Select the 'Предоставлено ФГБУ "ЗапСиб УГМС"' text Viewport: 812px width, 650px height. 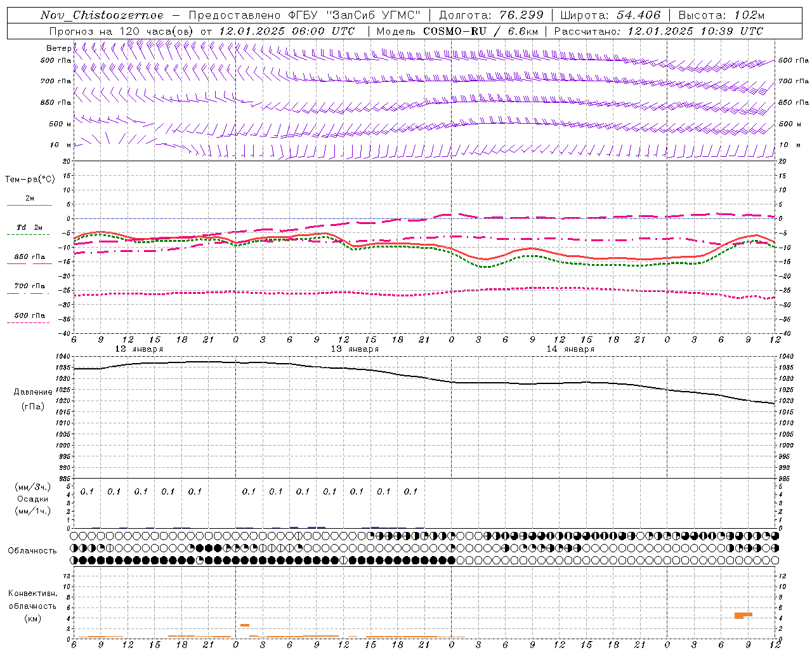pyautogui.click(x=304, y=15)
